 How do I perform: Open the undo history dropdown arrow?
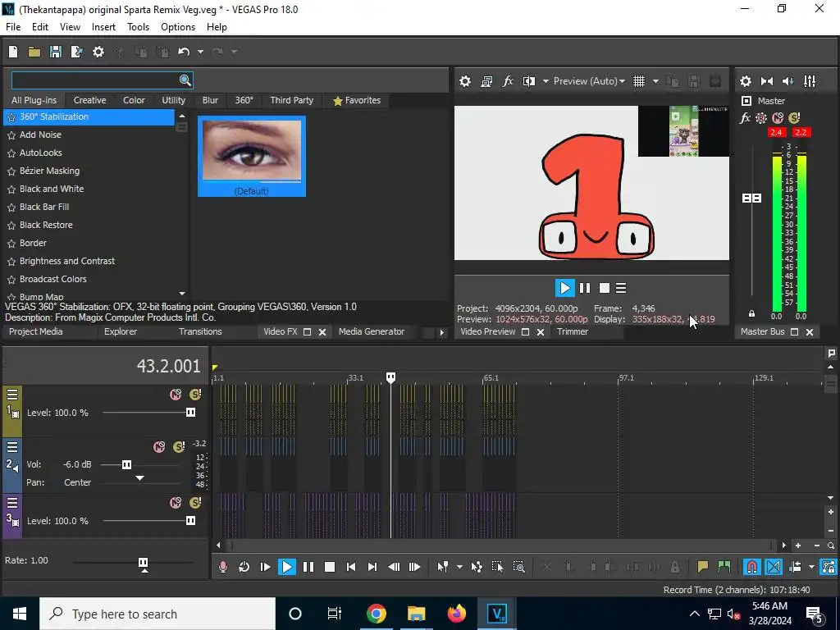[x=200, y=52]
